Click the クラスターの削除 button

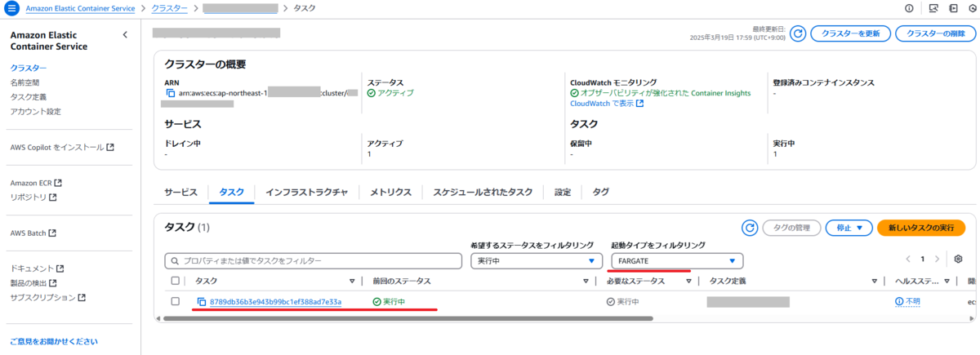point(935,33)
